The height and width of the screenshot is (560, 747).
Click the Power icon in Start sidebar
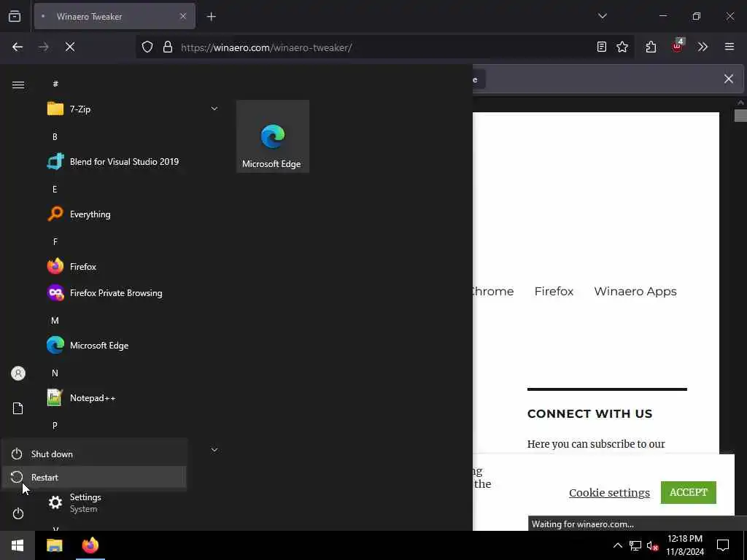pos(18,513)
